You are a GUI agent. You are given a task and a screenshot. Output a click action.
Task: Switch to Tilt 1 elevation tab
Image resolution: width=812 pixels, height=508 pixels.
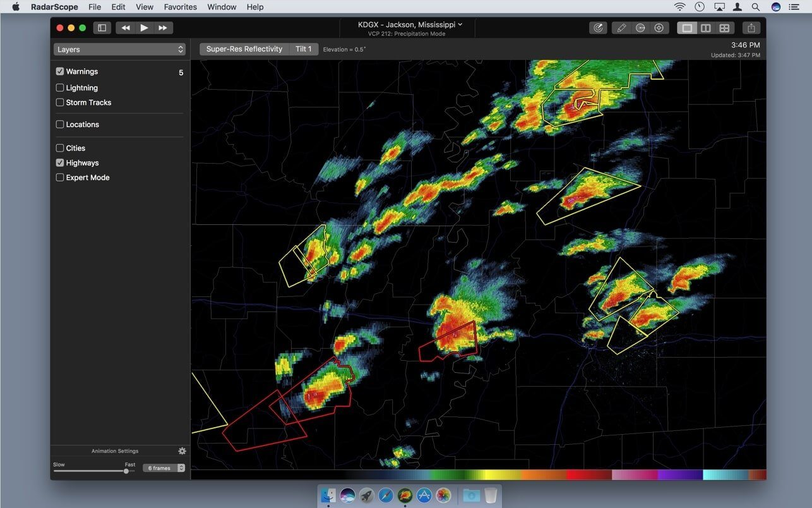pyautogui.click(x=303, y=49)
